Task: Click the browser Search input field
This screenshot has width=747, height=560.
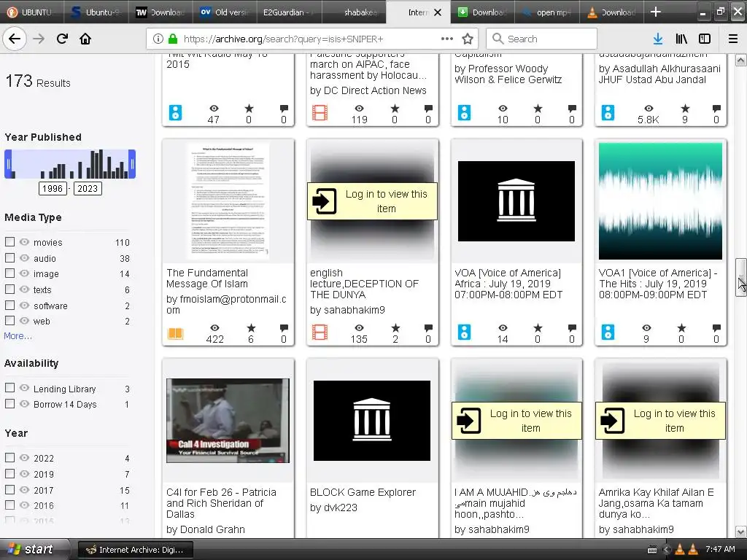Action: pos(541,39)
